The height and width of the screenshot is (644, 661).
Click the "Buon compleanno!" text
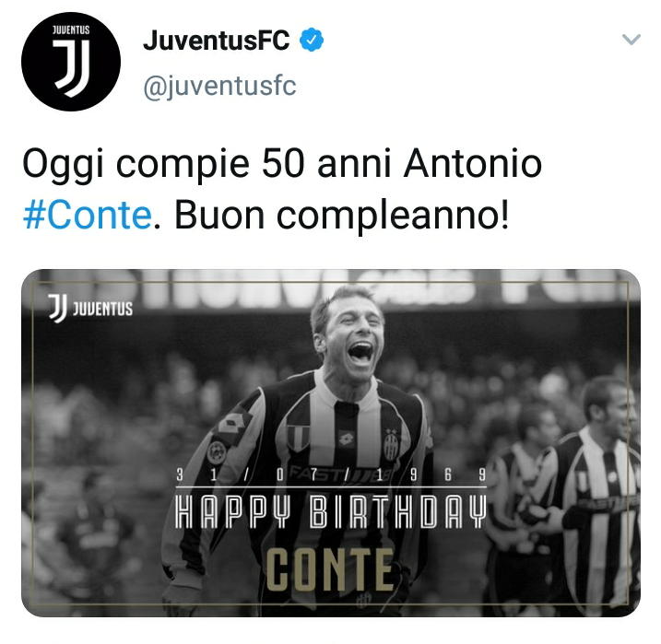point(342,215)
